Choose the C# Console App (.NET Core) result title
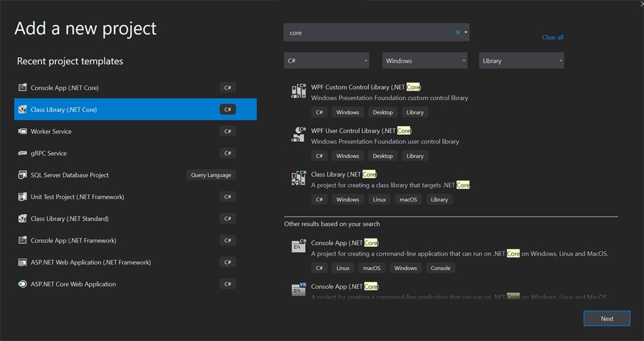Viewport: 644px width, 341px height. (x=345, y=242)
